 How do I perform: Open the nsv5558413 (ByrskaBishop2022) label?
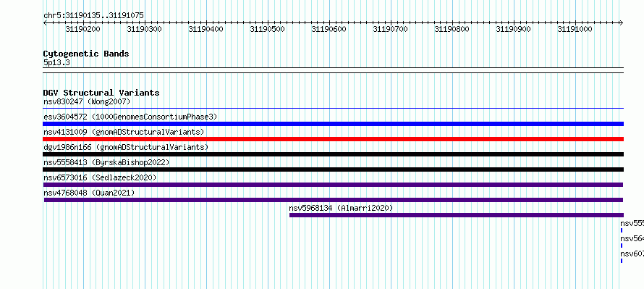click(x=106, y=162)
